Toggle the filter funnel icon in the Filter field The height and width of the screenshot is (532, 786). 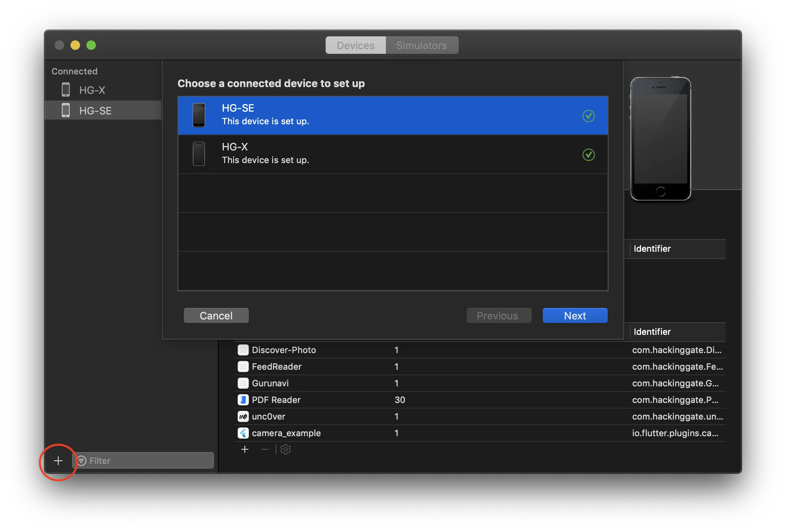click(x=82, y=460)
